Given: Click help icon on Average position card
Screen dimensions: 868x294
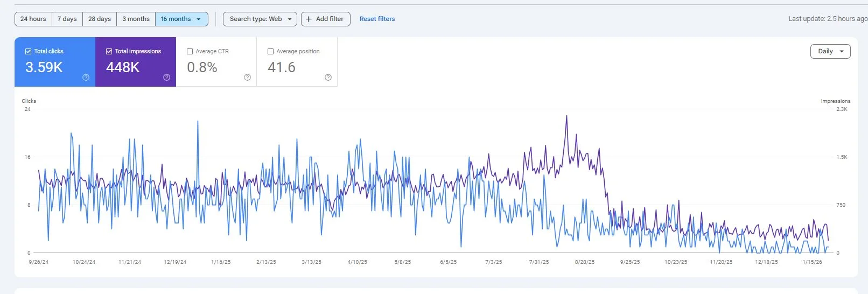Looking at the screenshot, I should [328, 78].
